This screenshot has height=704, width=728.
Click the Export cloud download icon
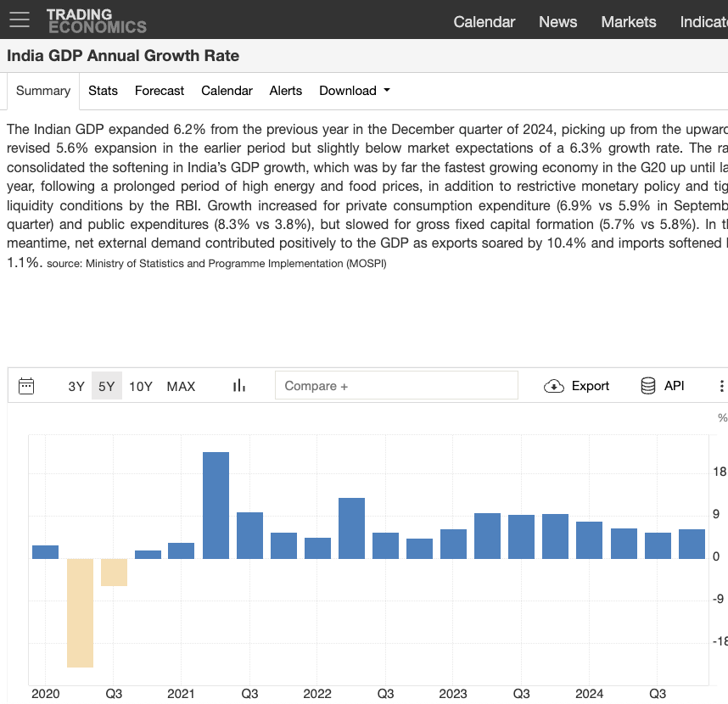554,386
